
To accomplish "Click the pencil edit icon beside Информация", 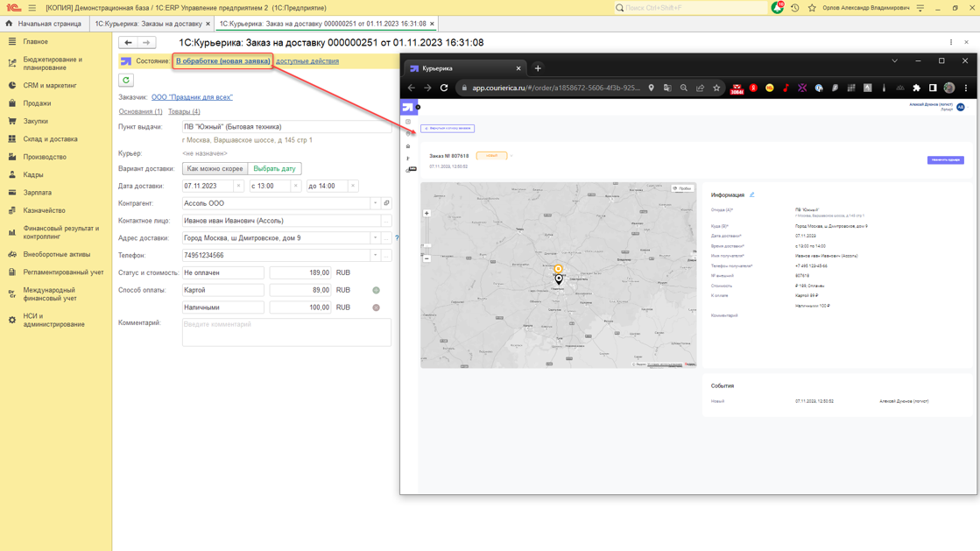I will point(751,194).
